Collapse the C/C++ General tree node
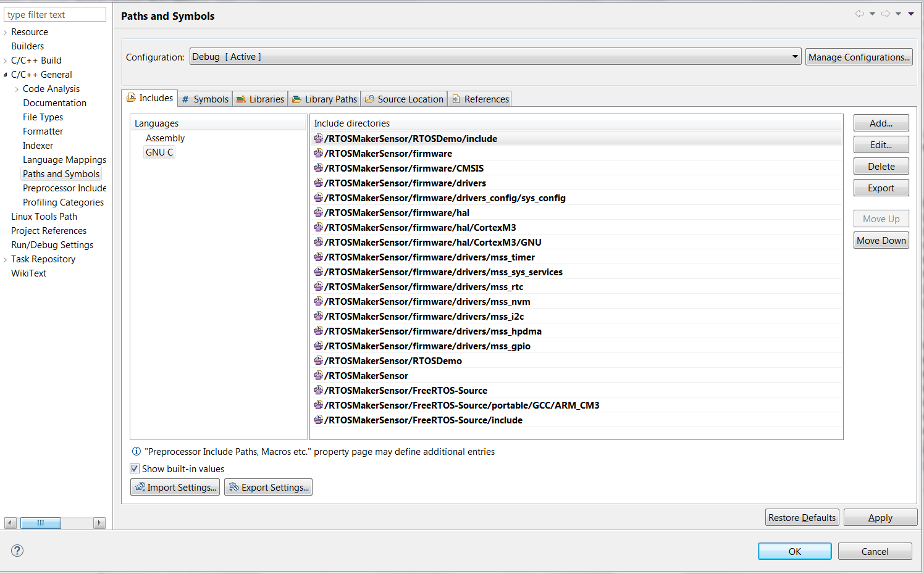 click(6, 75)
